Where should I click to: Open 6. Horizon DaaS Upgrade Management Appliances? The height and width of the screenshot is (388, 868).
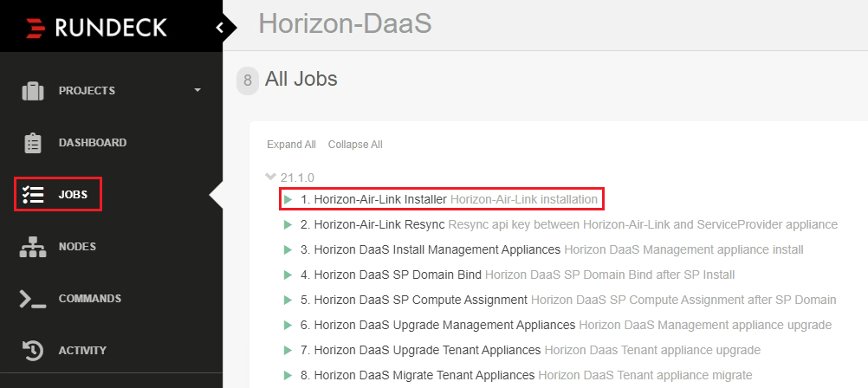(437, 325)
